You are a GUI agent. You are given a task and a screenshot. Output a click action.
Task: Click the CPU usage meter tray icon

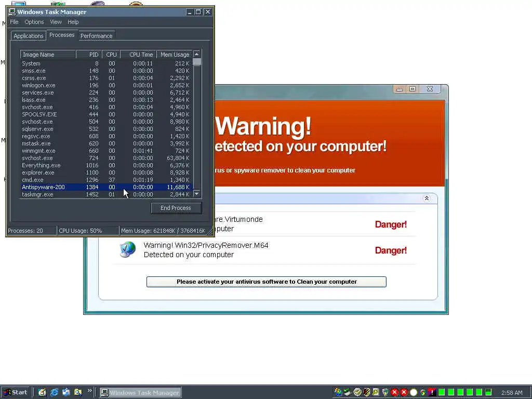(488, 392)
